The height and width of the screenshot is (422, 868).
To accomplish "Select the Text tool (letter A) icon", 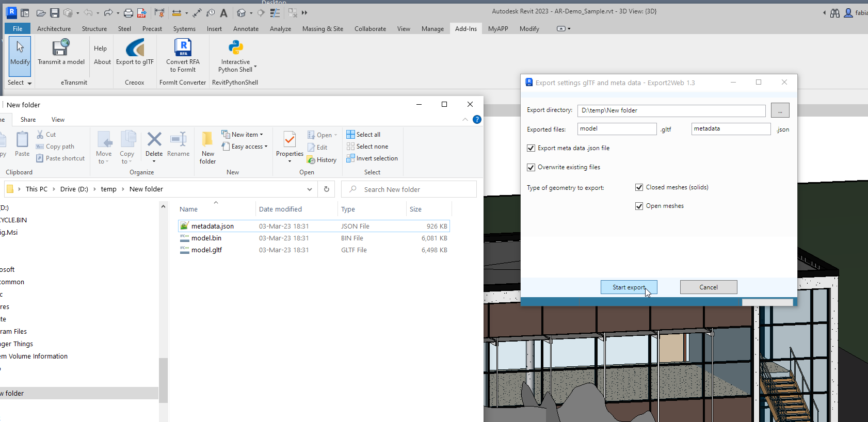I will 223,13.
